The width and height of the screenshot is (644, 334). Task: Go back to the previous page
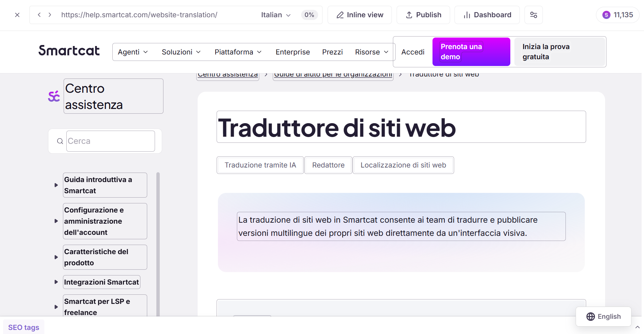point(39,15)
